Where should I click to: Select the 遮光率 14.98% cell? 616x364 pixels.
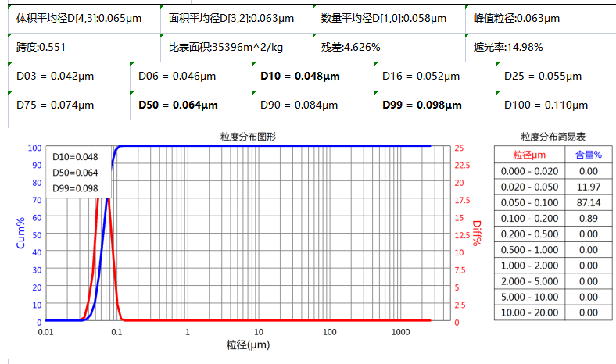pyautogui.click(x=508, y=47)
